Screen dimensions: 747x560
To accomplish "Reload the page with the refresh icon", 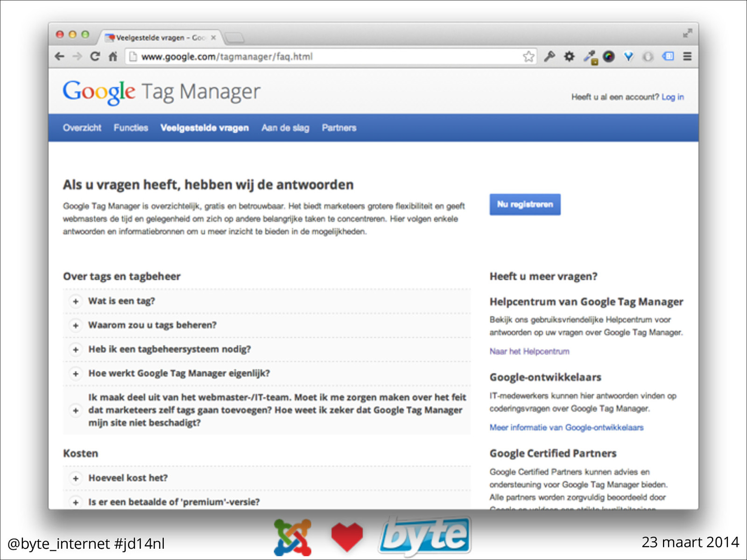I will coord(95,56).
